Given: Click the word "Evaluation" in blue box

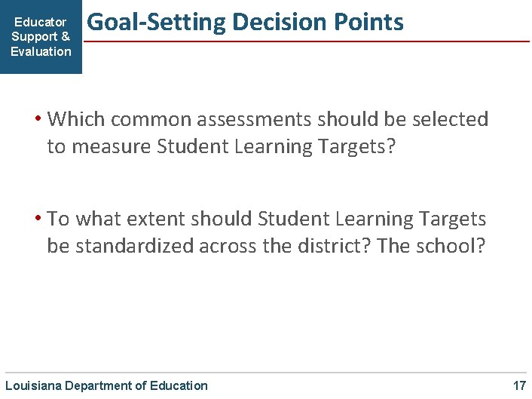Looking at the screenshot, I should [41, 51].
